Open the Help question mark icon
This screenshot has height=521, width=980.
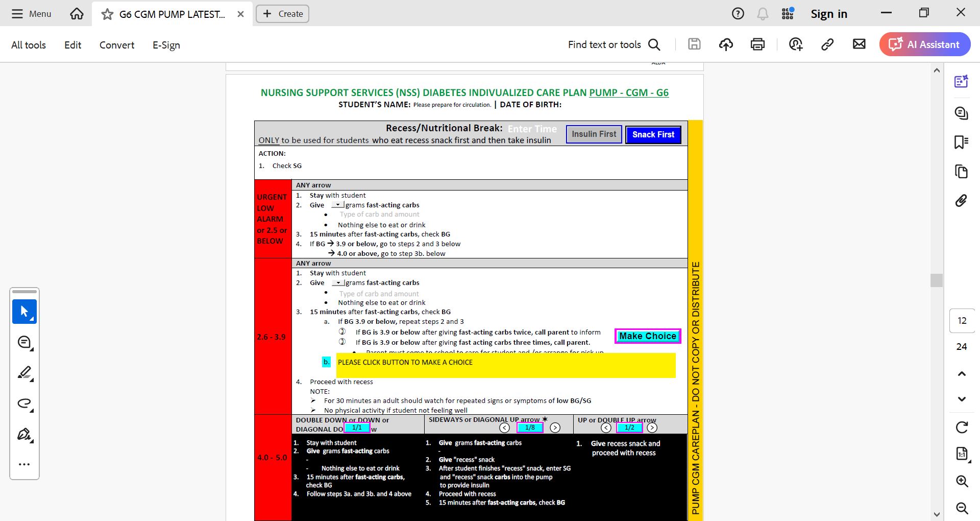738,14
